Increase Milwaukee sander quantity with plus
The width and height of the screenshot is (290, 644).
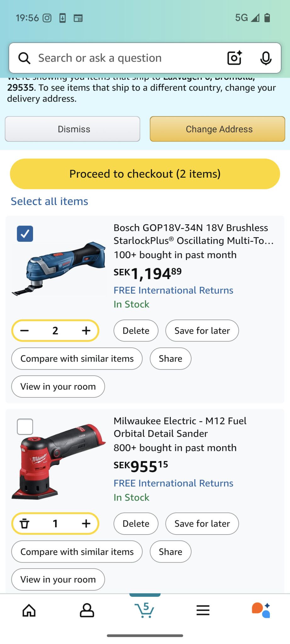[x=86, y=524]
